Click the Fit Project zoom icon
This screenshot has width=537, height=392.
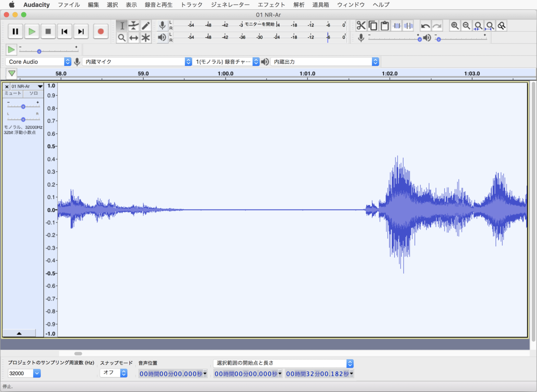click(x=490, y=26)
